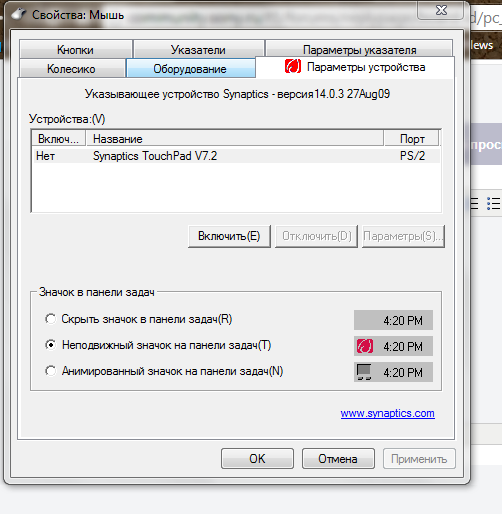Click the red Synaptics tray icon preview

pos(365,346)
